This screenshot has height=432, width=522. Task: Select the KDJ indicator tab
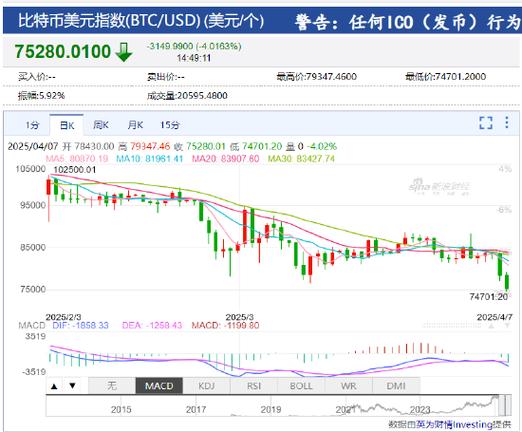click(207, 386)
